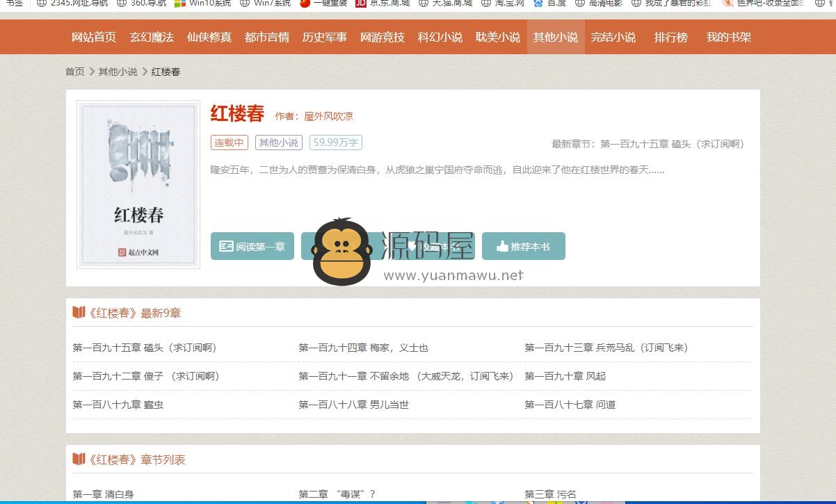Open chapter 第一百九十二章 傻子
Viewport: 836px width, 504px height.
point(146,376)
